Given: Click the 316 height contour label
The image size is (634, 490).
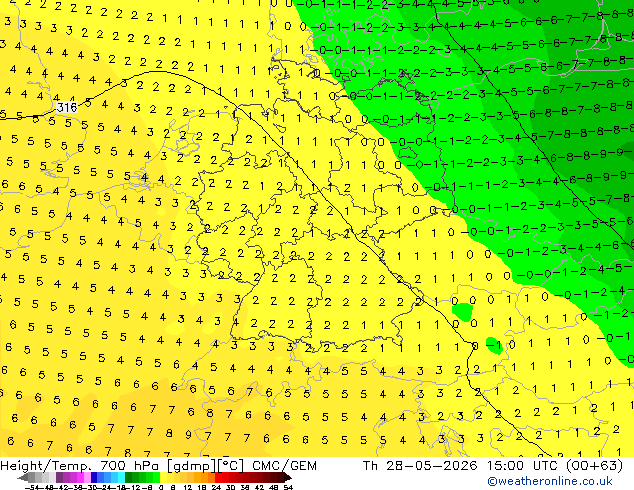Looking at the screenshot, I should click(67, 107).
